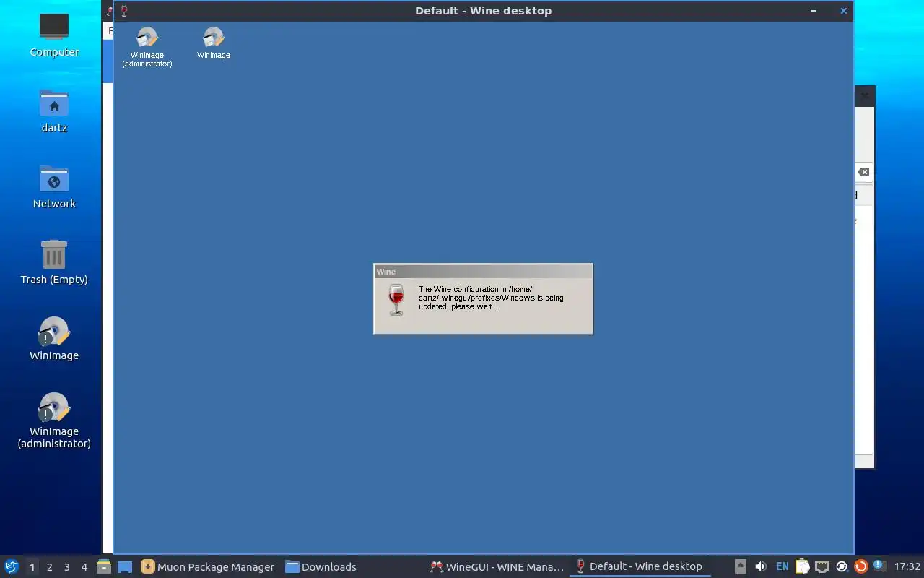This screenshot has width=924, height=578.
Task: Click the EN keyboard layout indicator
Action: click(783, 567)
